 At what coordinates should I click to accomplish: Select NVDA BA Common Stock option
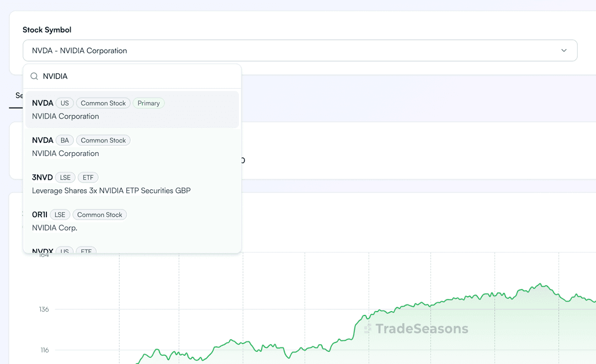(132, 147)
